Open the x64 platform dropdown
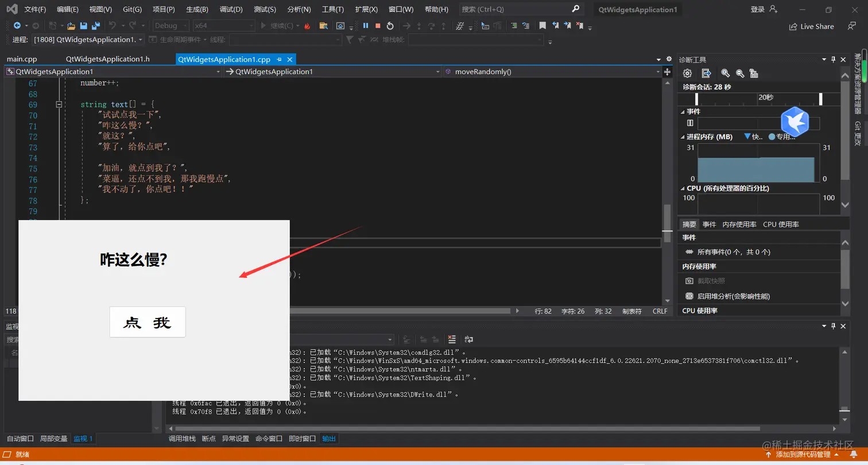This screenshot has width=868, height=465. [223, 26]
